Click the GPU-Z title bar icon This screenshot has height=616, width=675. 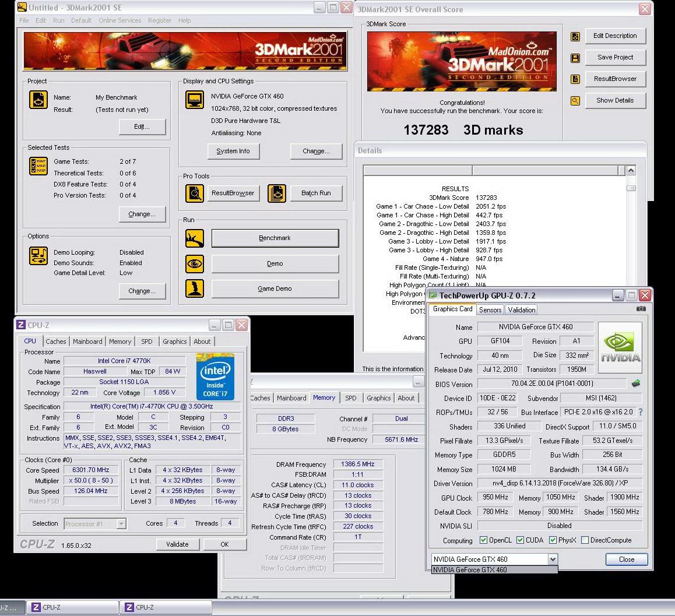pos(433,295)
